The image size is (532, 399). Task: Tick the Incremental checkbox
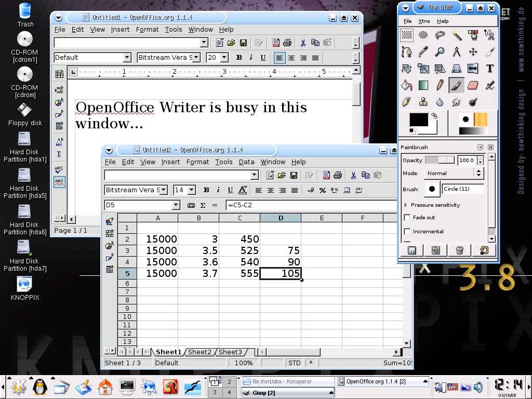click(x=407, y=231)
